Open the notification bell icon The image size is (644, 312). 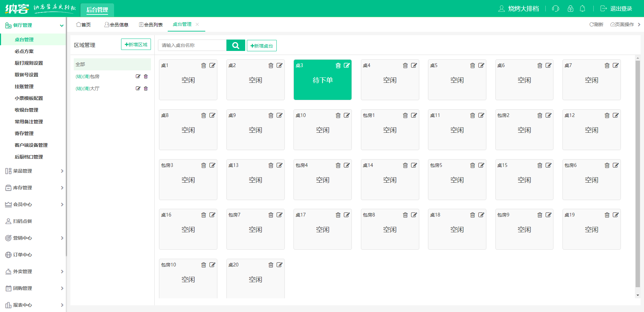(582, 9)
